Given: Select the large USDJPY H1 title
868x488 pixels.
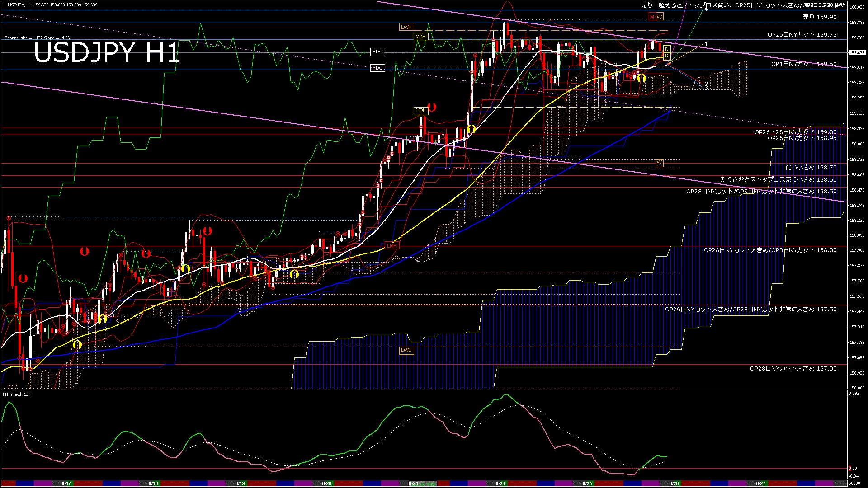Looking at the screenshot, I should coord(107,52).
